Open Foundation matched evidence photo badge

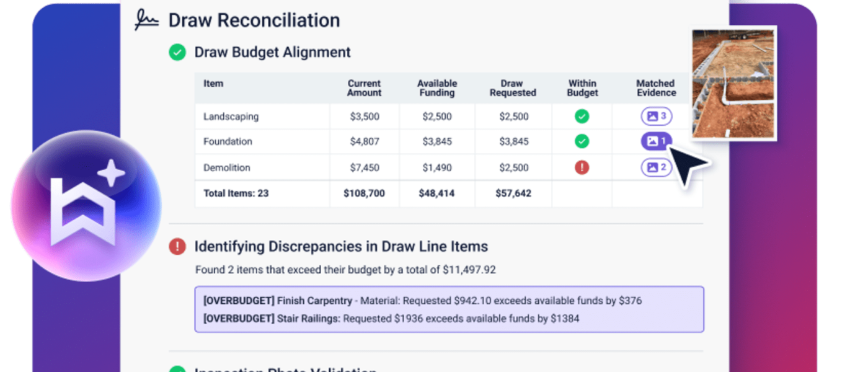tap(656, 141)
